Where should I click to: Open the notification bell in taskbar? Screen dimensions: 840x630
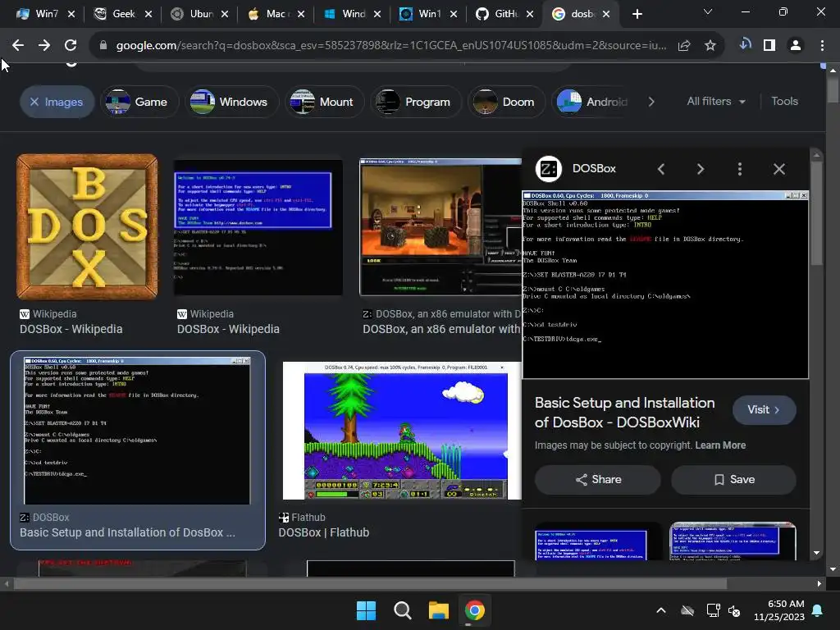pyautogui.click(x=818, y=610)
